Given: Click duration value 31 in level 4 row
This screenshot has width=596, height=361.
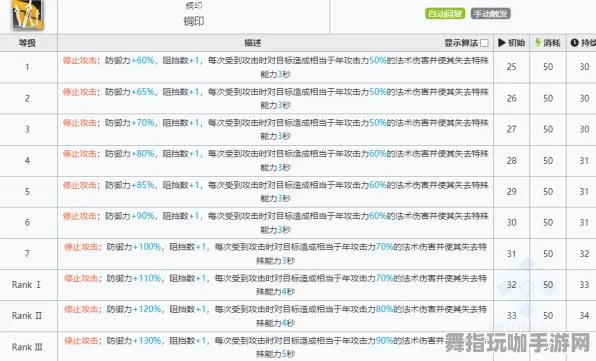Looking at the screenshot, I should pos(585,160).
